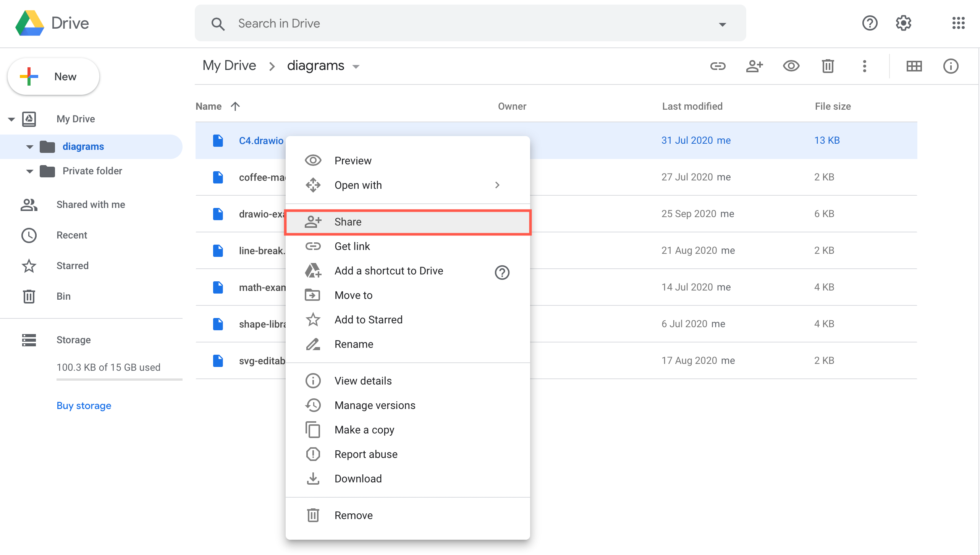The width and height of the screenshot is (980, 555).
Task: Open help with the question mark icon
Action: 870,23
